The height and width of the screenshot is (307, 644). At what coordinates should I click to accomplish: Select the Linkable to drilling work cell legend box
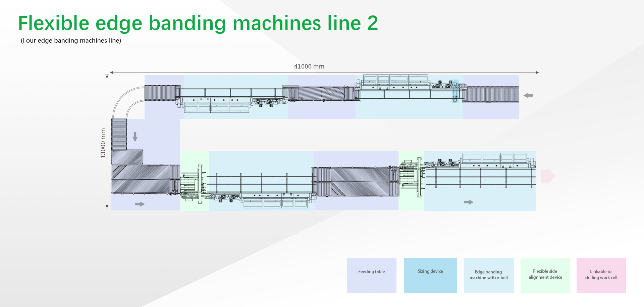pos(601,275)
